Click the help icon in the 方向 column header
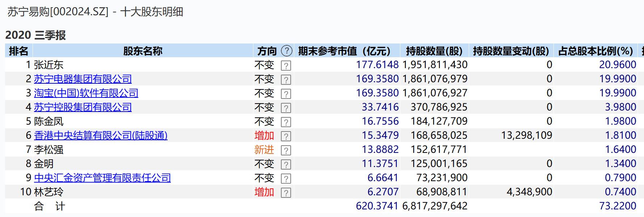644x217 pixels. point(287,51)
